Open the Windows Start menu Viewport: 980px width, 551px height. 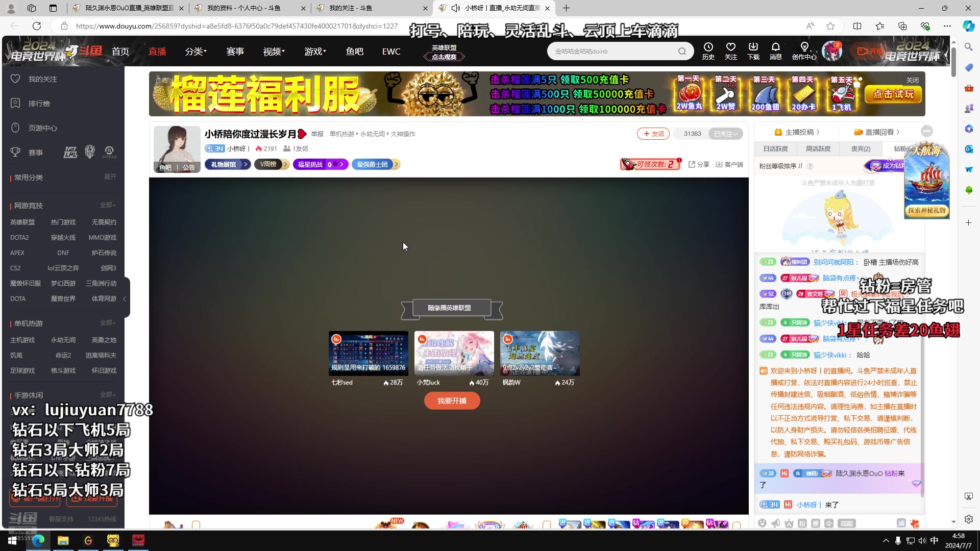pyautogui.click(x=12, y=540)
